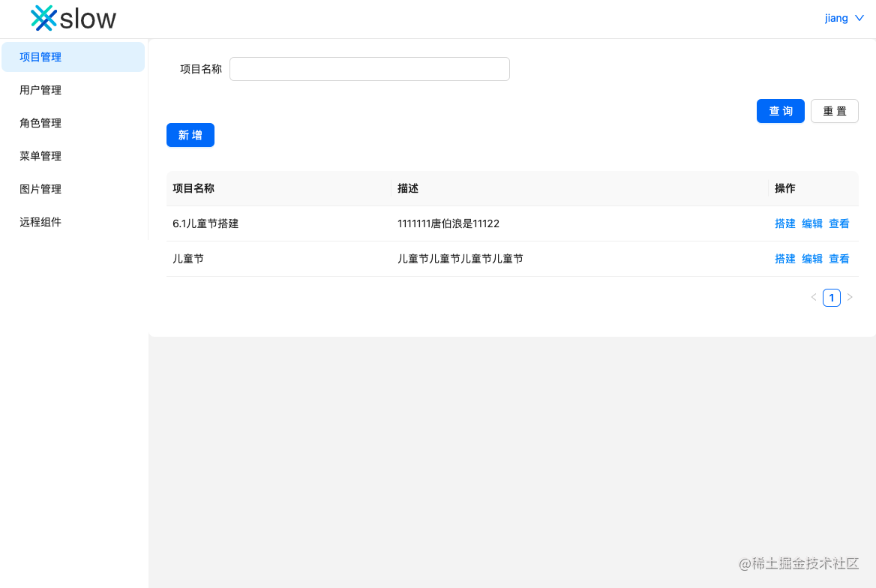
Task: Click the 操作 column header
Action: (x=814, y=188)
